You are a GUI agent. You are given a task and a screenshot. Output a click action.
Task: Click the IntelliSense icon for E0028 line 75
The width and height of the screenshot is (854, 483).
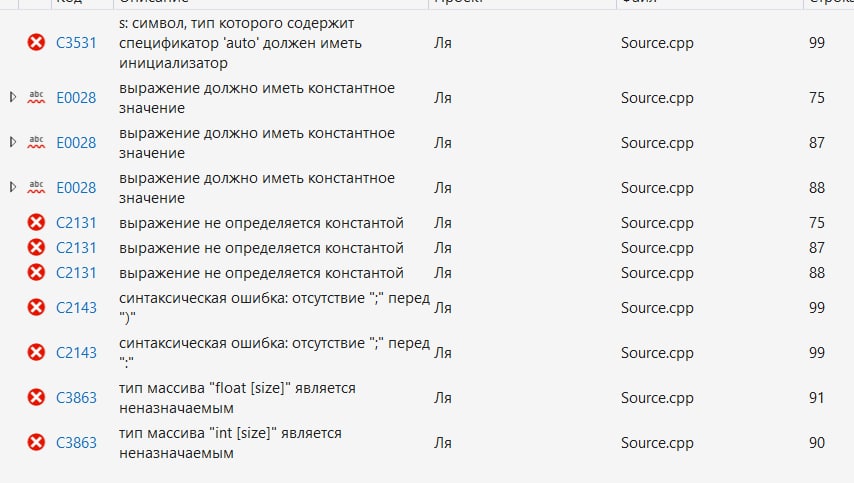pos(37,97)
